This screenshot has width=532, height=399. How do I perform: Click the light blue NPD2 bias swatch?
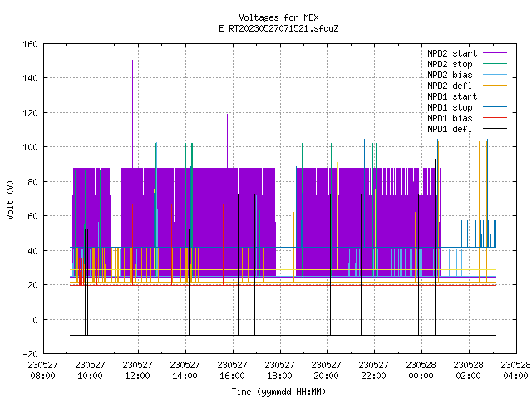495,75
